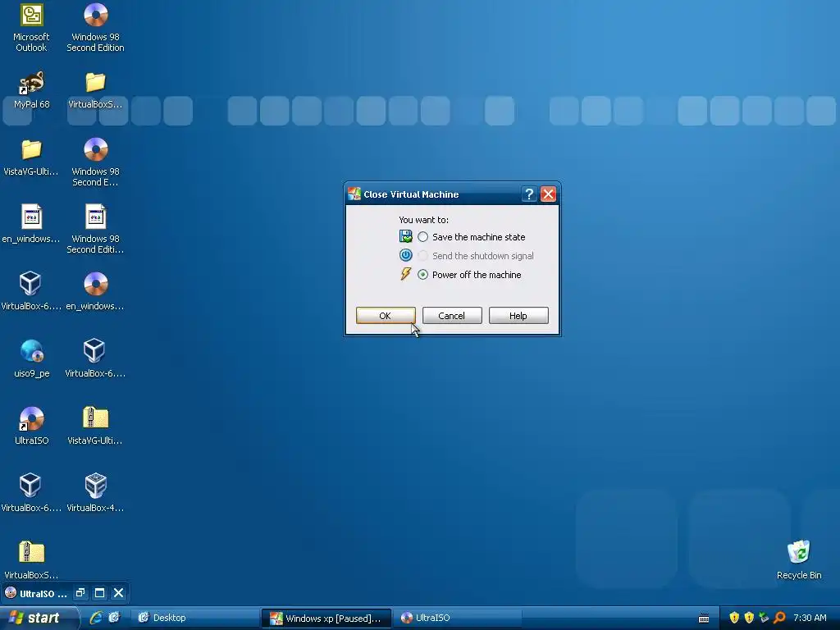Click the question mark title bar button

(529, 194)
